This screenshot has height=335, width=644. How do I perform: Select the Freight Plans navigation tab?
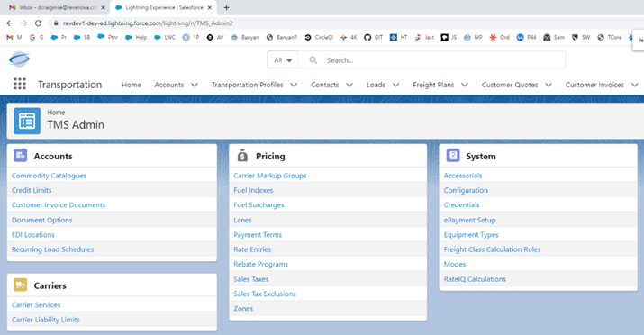click(433, 85)
